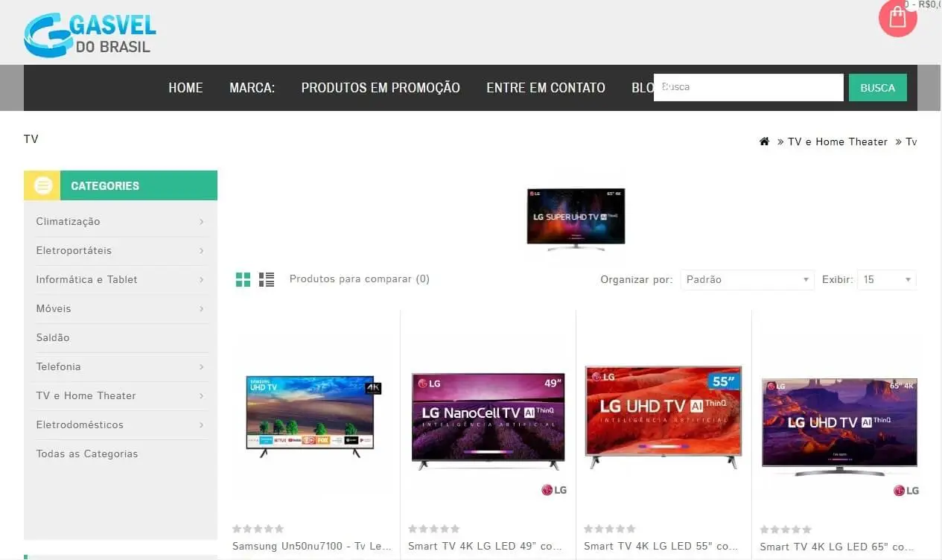
Task: Open the LG NanoCell TV 49" product image
Action: (488, 421)
